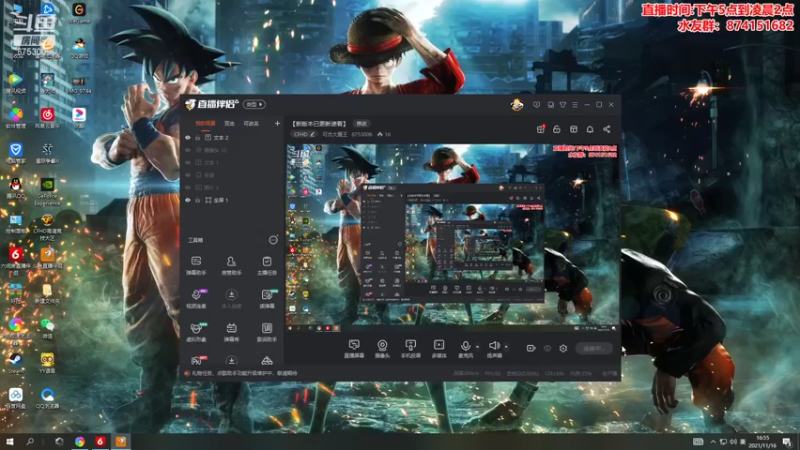Select the 全屏 1 source row
The height and width of the screenshot is (450, 800).
(x=232, y=200)
